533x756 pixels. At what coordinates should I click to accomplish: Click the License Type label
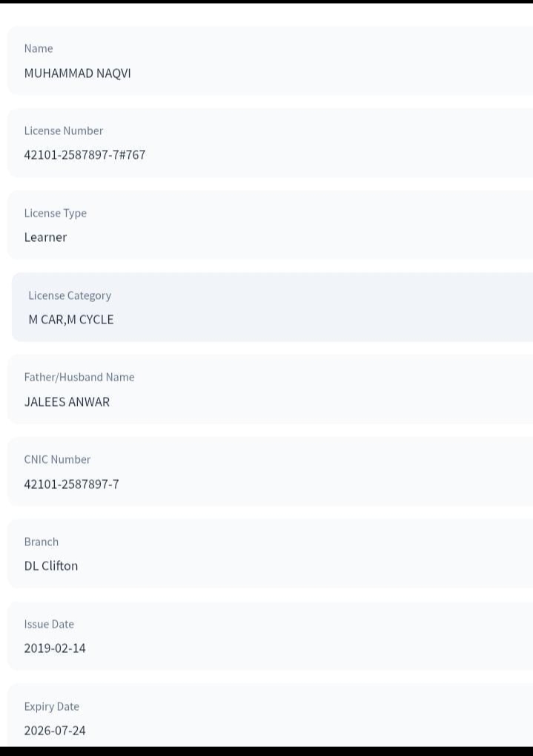click(56, 213)
